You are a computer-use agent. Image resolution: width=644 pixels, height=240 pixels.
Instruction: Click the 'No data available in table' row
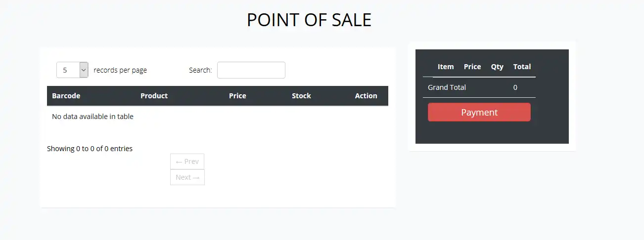pyautogui.click(x=92, y=117)
